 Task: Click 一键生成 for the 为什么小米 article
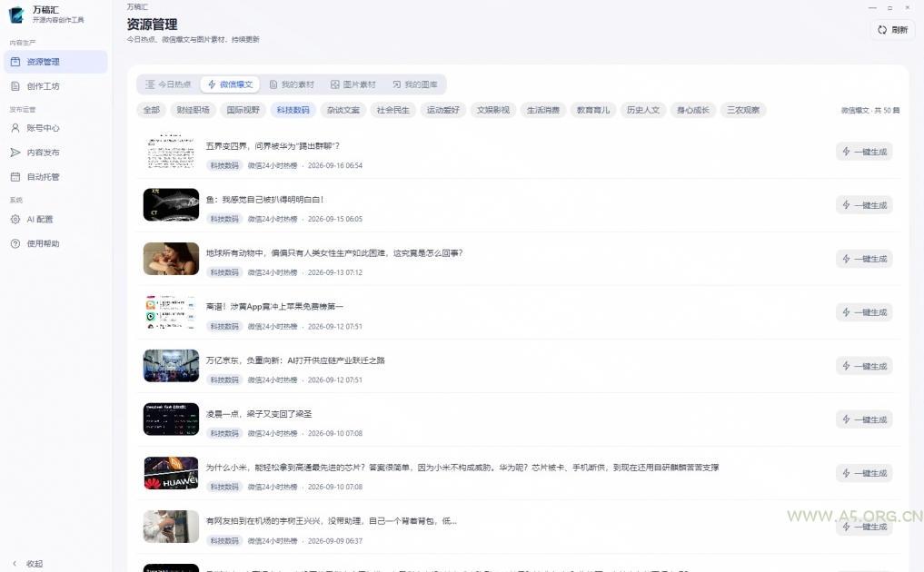click(x=864, y=473)
